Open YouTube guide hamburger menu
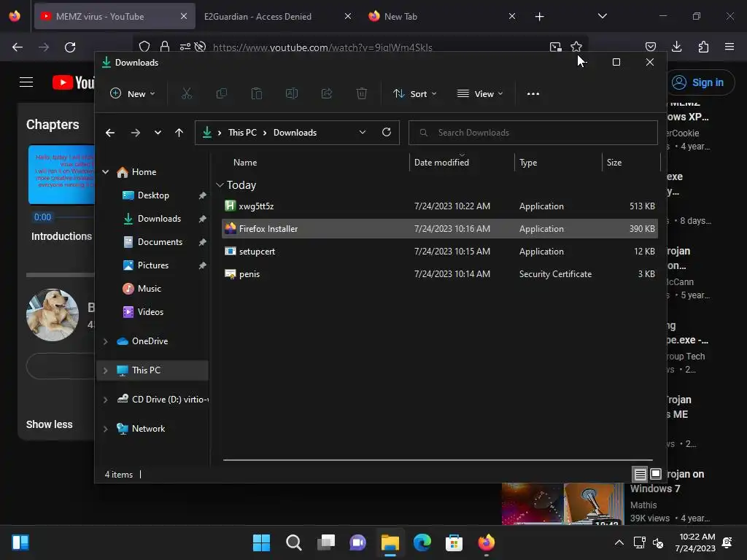The width and height of the screenshot is (747, 560). tap(26, 82)
